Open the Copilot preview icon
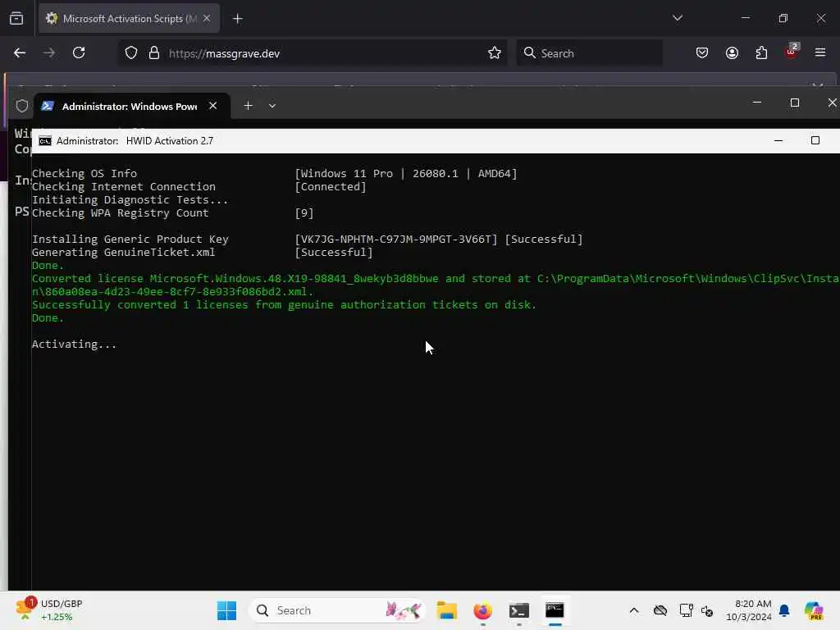The height and width of the screenshot is (630, 840). click(814, 610)
